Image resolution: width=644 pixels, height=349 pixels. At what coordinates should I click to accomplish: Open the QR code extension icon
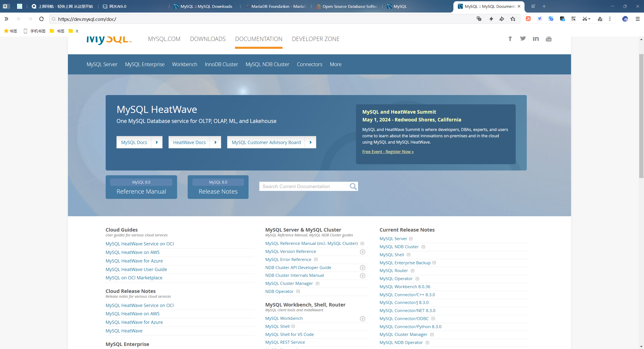[x=574, y=19]
